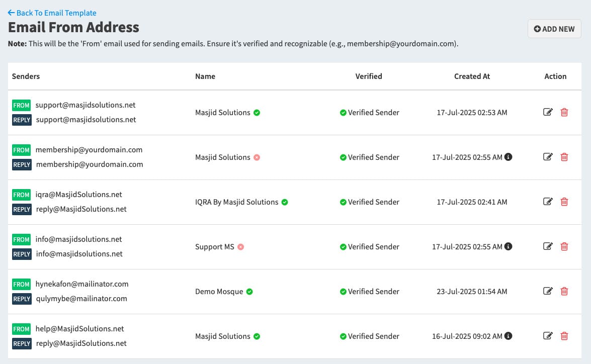Screen dimensions: 591x364
Task: Click FROM badge for iqra@MasjidSolutions.net
Action: coord(22,195)
